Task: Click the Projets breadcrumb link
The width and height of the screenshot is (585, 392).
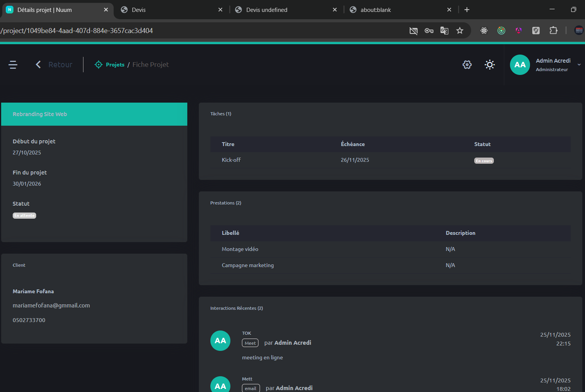Action: pyautogui.click(x=115, y=65)
